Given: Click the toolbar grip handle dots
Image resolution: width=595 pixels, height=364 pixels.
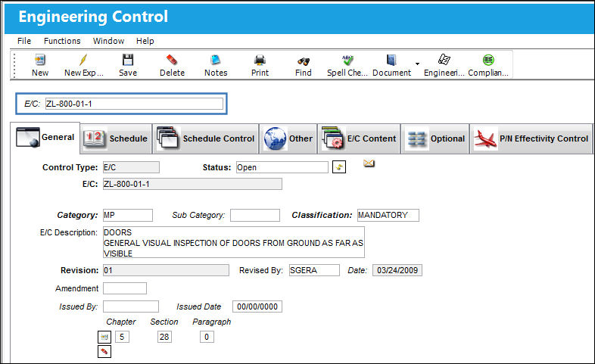Looking at the screenshot, I should click(14, 65).
